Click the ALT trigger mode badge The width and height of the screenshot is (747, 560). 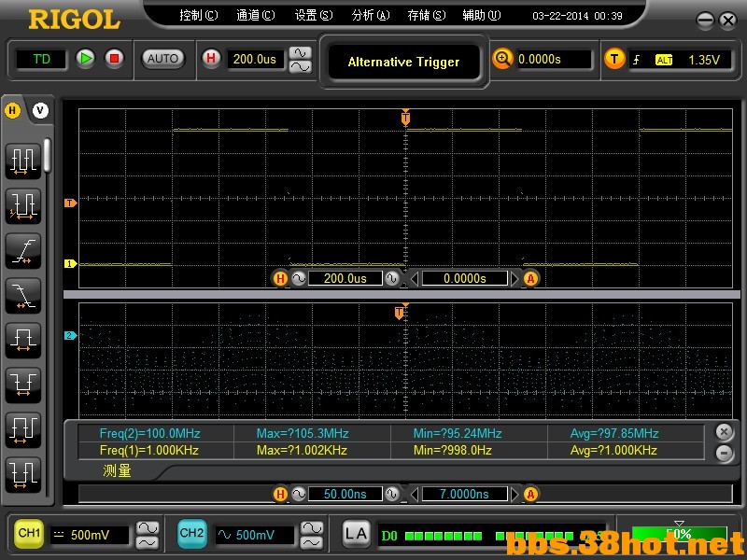coord(664,60)
